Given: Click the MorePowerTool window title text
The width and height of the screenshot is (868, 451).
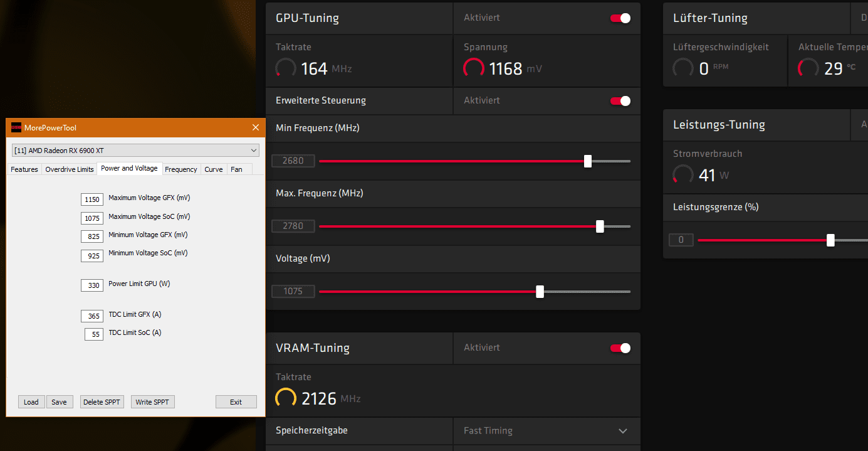Looking at the screenshot, I should tap(50, 128).
